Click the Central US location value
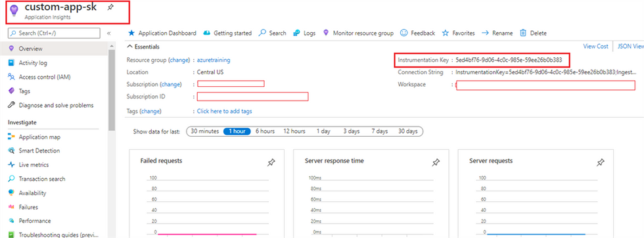This screenshot has height=238, width=644. [x=210, y=72]
